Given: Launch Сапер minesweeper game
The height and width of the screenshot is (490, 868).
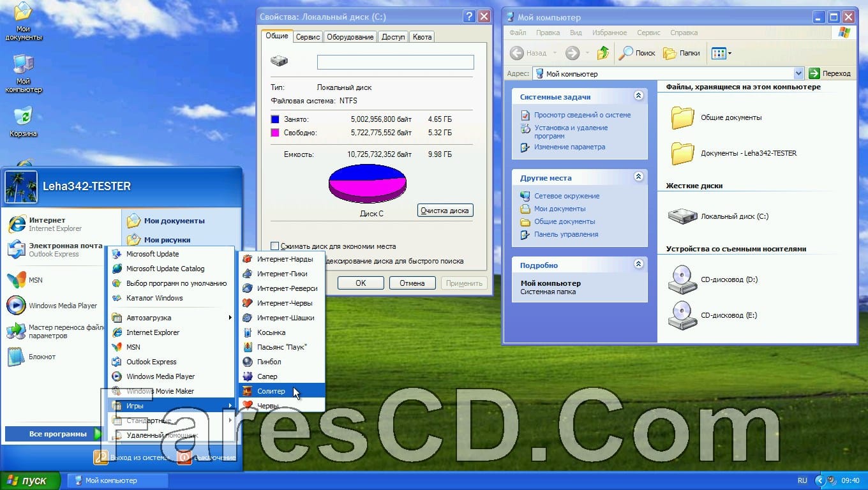Looking at the screenshot, I should (282, 376).
